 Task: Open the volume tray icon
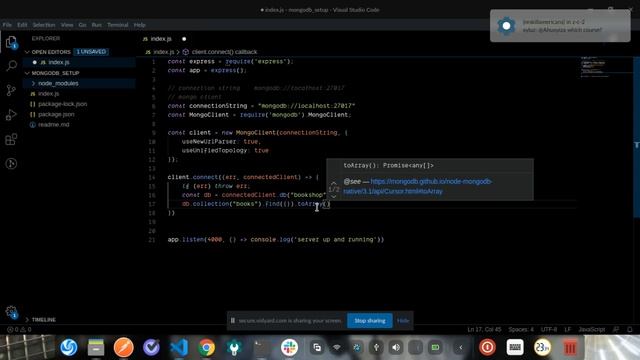396,347
